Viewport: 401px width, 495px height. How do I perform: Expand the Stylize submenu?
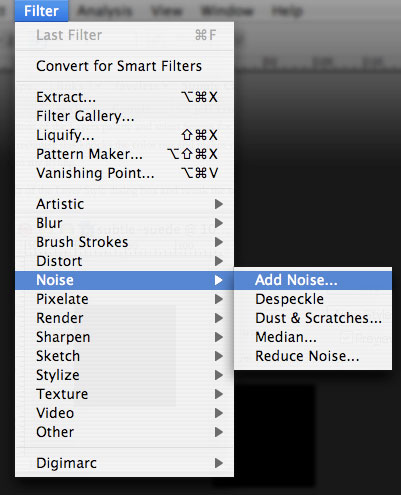click(124, 375)
